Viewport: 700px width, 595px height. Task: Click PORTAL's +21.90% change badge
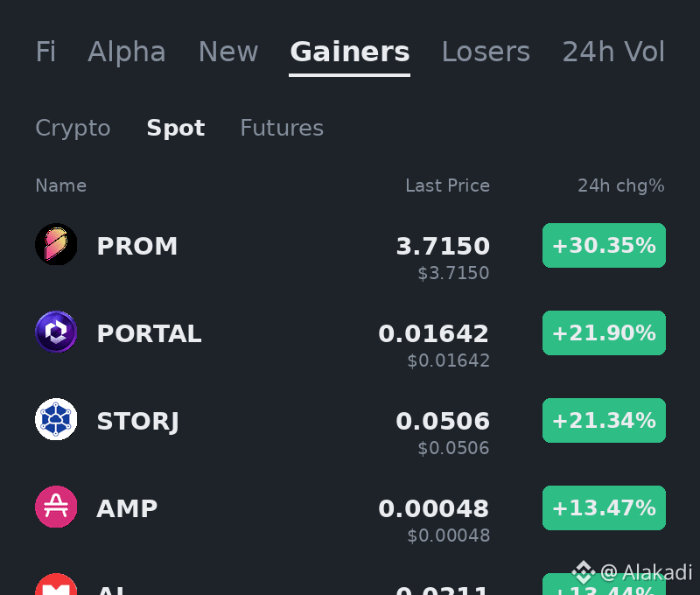point(604,333)
